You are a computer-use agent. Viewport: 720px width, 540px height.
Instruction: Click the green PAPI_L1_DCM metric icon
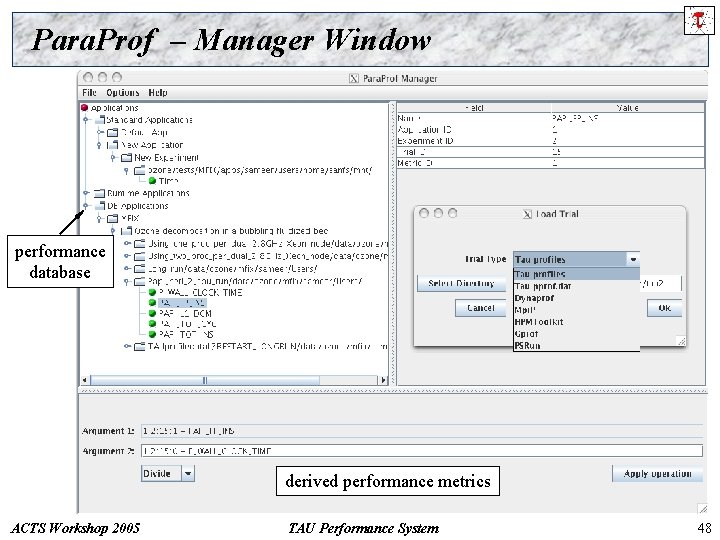pyautogui.click(x=152, y=314)
